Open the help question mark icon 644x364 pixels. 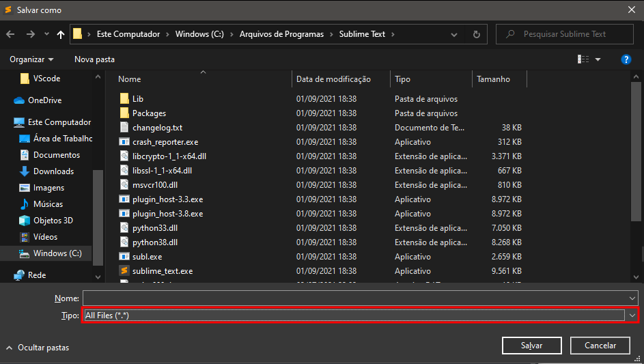(626, 59)
